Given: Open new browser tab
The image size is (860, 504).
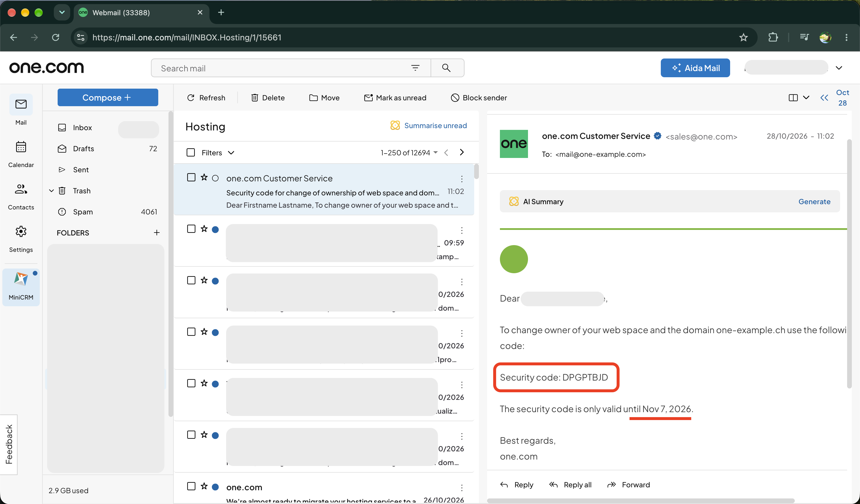Looking at the screenshot, I should click(221, 12).
